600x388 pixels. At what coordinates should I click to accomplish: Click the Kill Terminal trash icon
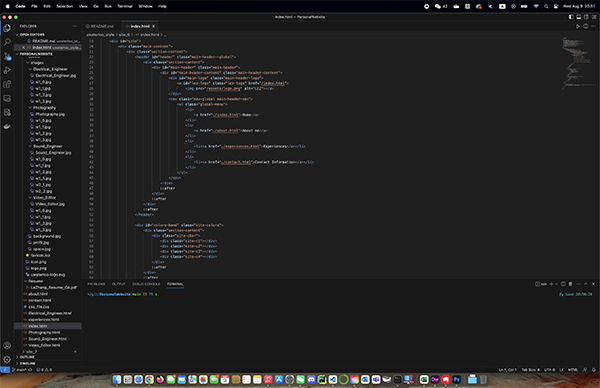[x=571, y=284]
